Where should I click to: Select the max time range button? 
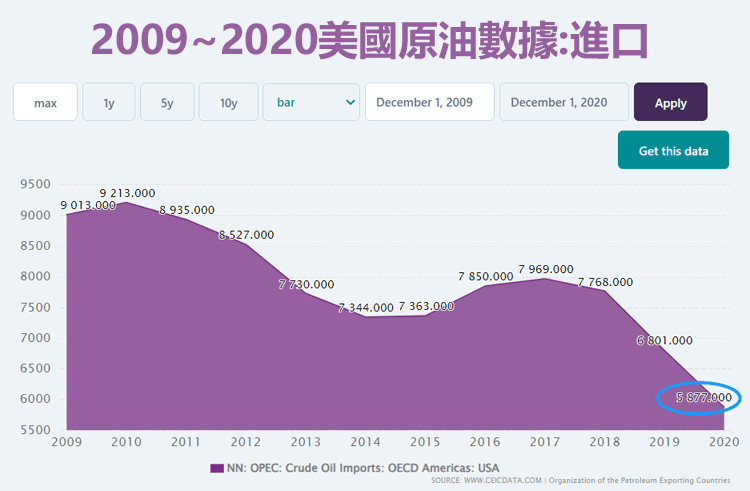click(45, 102)
